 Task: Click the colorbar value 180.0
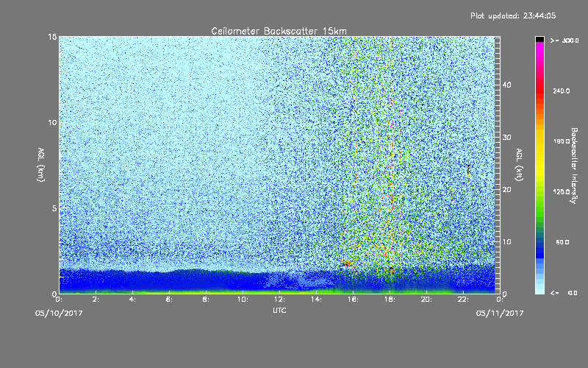coord(562,141)
